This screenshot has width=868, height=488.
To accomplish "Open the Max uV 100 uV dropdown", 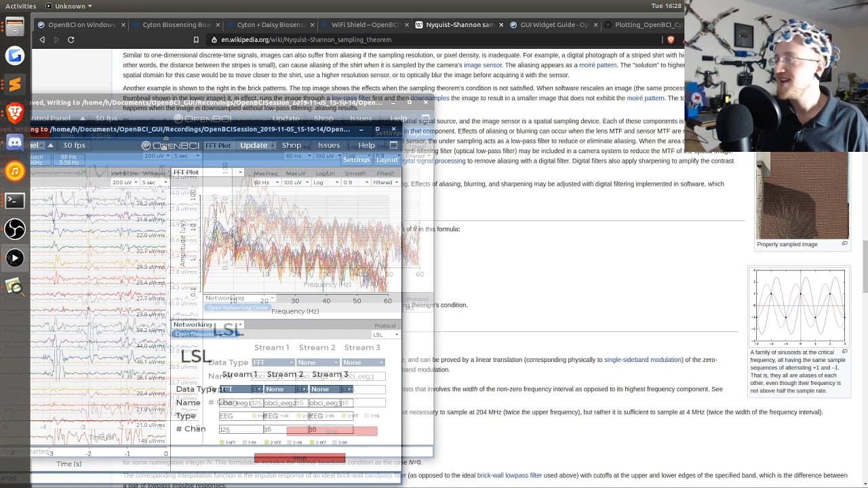I will 296,182.
